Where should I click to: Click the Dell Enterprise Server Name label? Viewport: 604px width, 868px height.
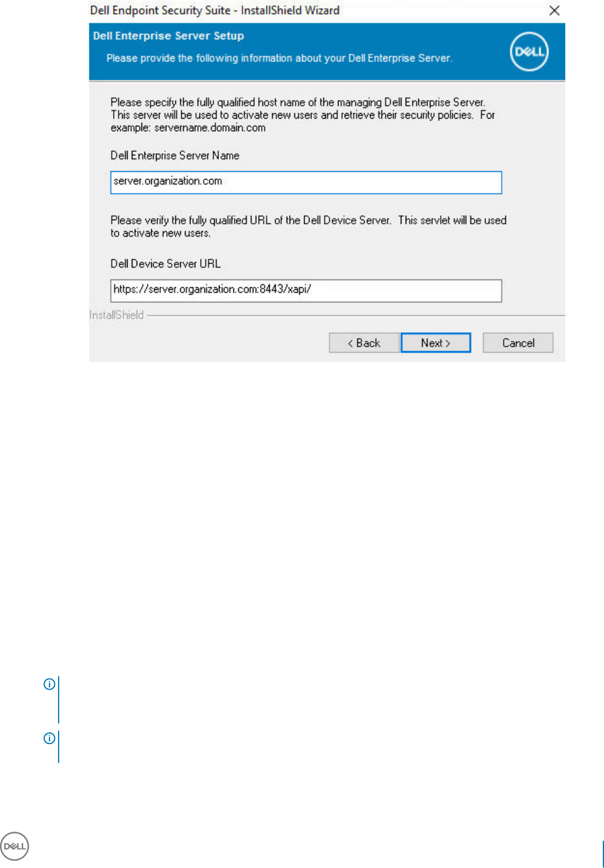(175, 155)
